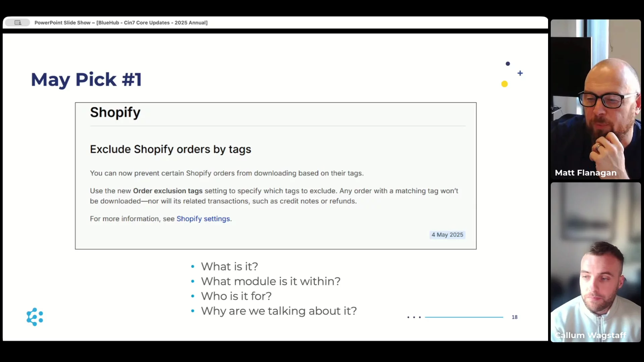Select the PowerPoint Slide Show title text

click(x=121, y=23)
